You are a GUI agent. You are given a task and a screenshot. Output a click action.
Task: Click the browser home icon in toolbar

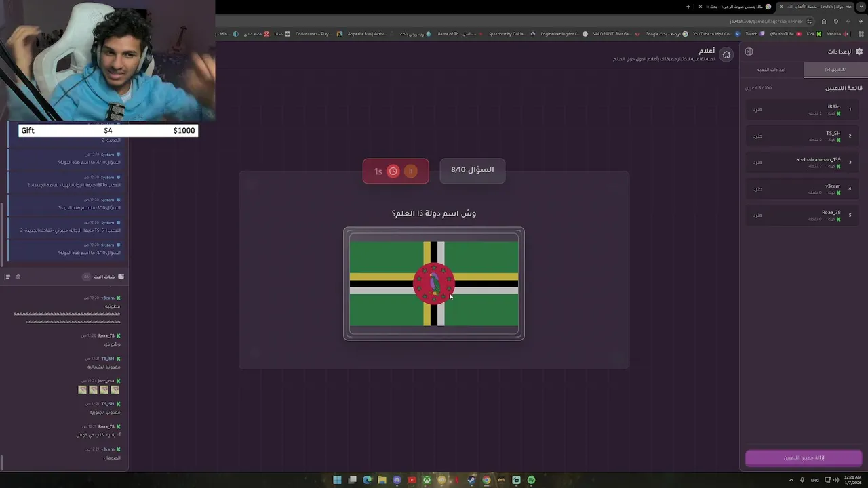coord(824,22)
